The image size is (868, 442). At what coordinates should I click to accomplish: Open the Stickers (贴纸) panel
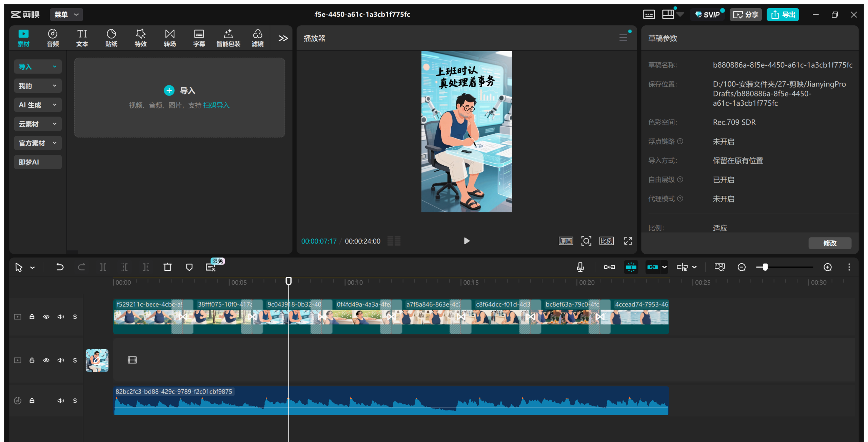coord(111,38)
